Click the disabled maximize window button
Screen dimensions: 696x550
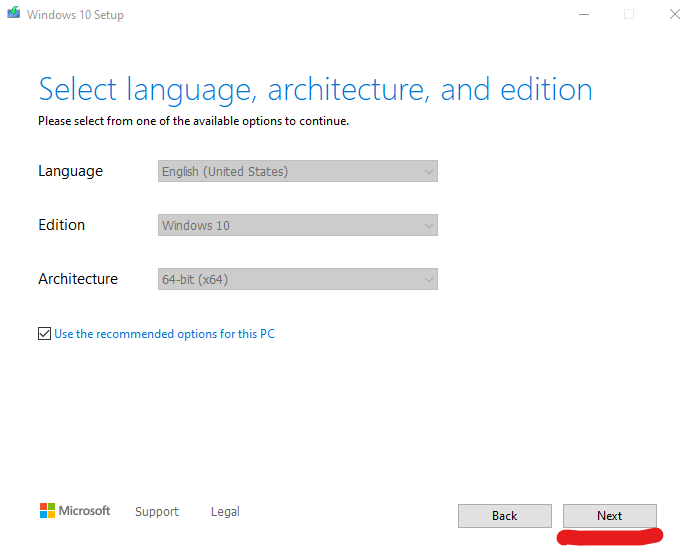coord(629,15)
